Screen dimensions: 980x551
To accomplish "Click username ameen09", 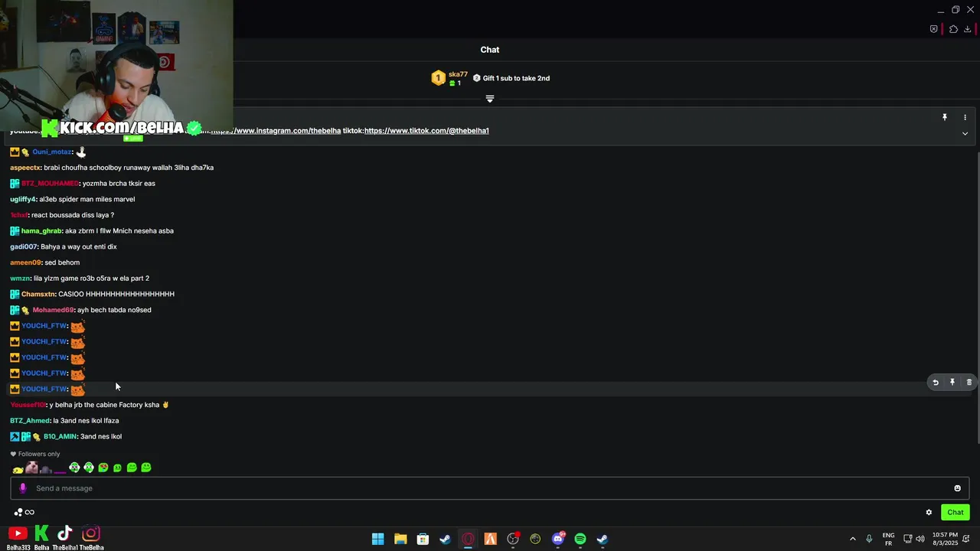I will tap(25, 262).
